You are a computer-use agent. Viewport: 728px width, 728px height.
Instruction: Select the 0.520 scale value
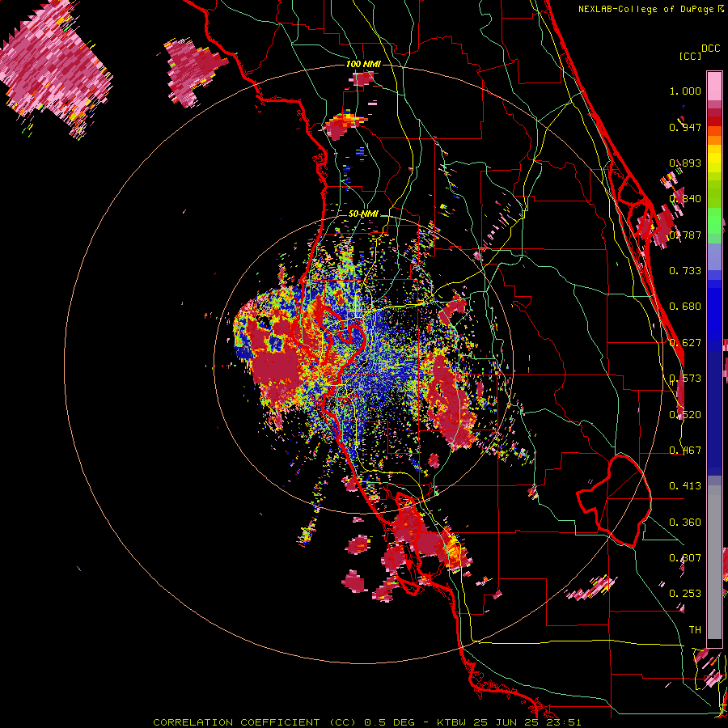685,415
